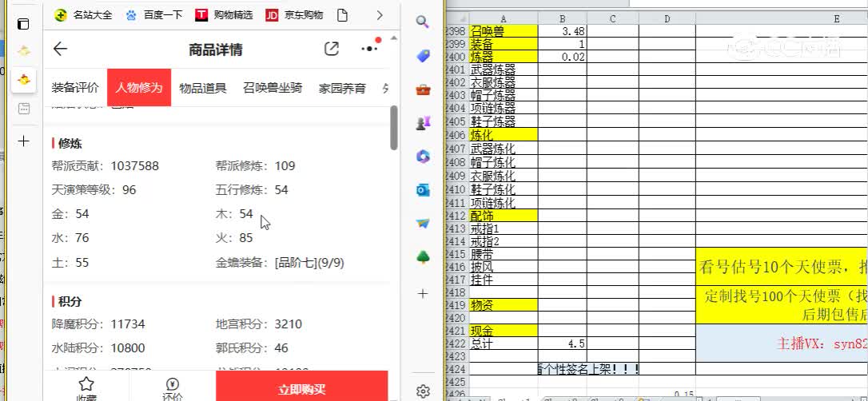Switch to the 物品道具 tab
This screenshot has width=868, height=401.
(202, 87)
